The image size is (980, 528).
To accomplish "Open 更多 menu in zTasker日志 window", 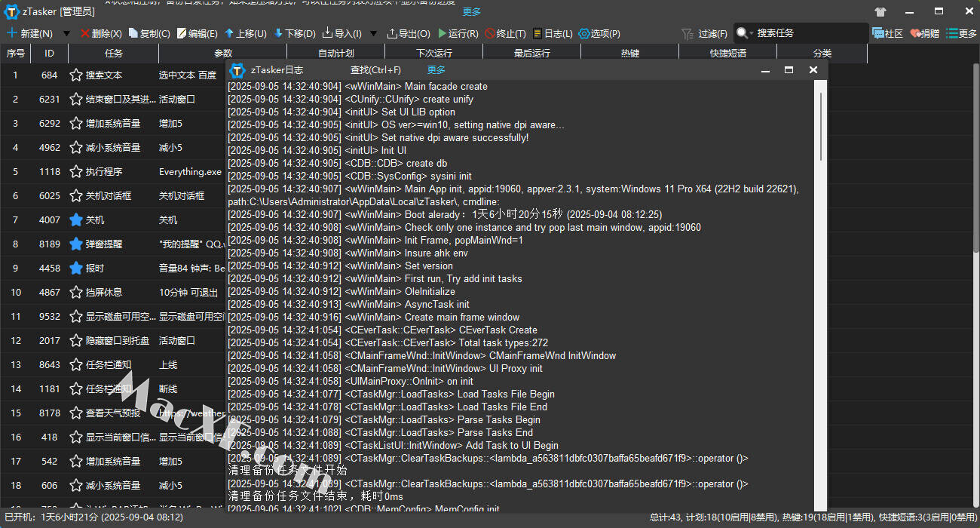I will tap(436, 70).
